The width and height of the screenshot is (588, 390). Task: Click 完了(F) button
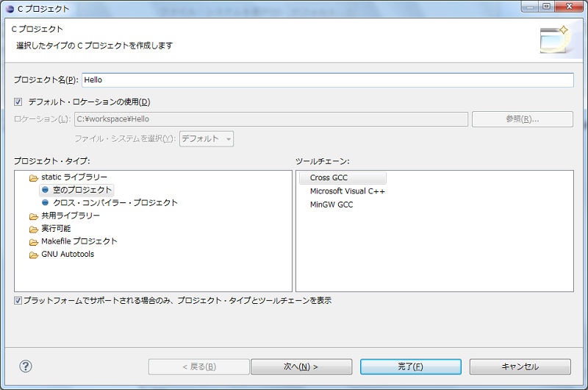click(x=411, y=366)
